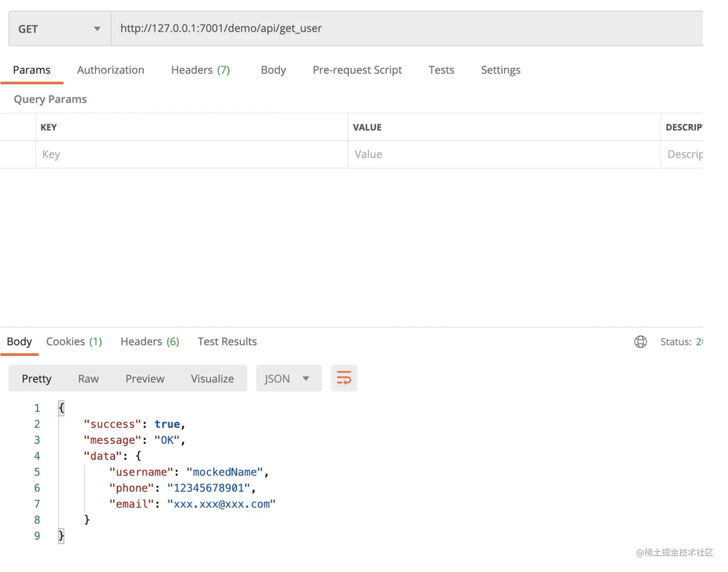Click the "12345678901" phone value
The width and height of the screenshot is (728, 572).
pos(209,488)
